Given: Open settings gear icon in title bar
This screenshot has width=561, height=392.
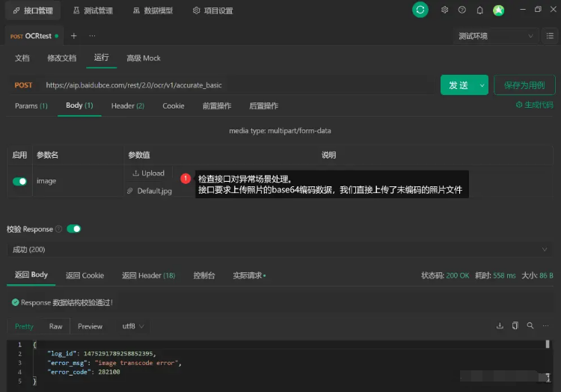Looking at the screenshot, I should 444,10.
